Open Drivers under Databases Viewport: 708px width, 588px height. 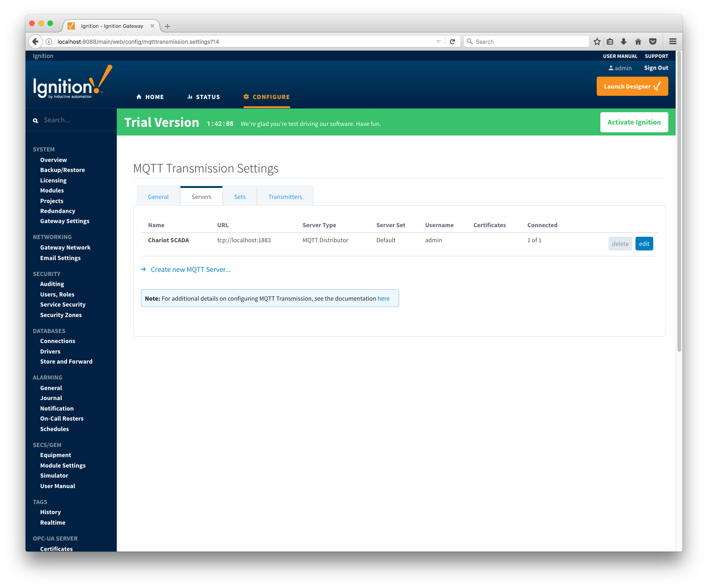[50, 352]
